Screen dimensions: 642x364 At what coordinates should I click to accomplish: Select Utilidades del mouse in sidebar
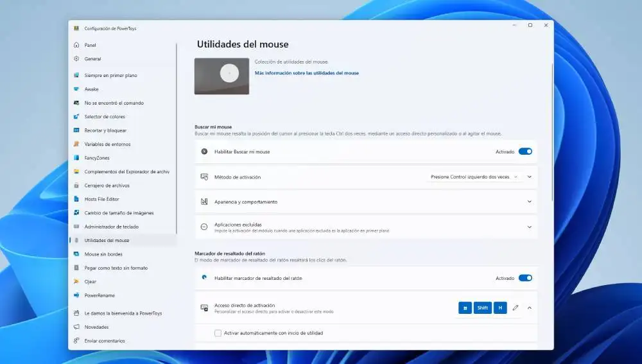point(123,240)
